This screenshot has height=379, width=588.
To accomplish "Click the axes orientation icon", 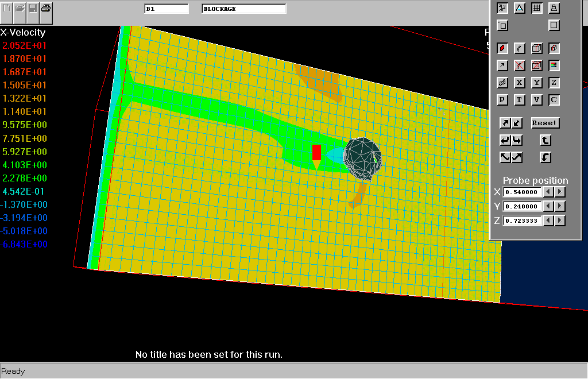I will [x=502, y=8].
